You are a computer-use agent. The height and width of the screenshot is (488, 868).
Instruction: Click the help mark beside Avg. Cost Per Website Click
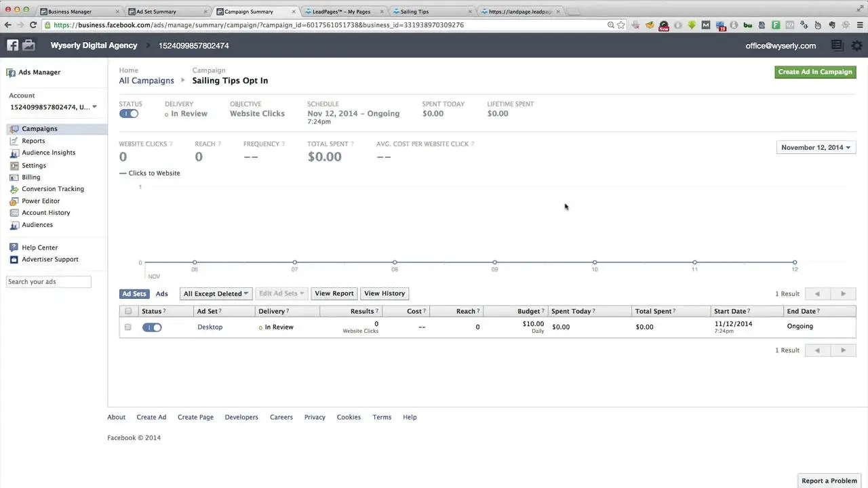coord(473,144)
